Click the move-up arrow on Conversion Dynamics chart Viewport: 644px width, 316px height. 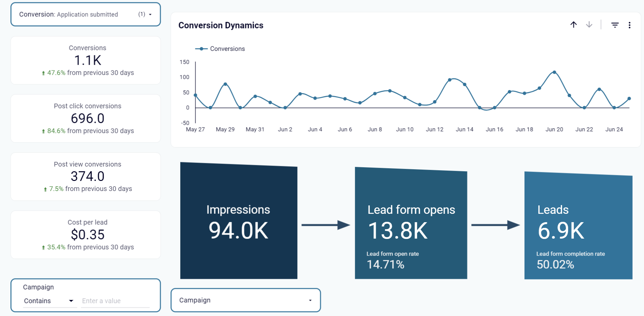(x=574, y=25)
